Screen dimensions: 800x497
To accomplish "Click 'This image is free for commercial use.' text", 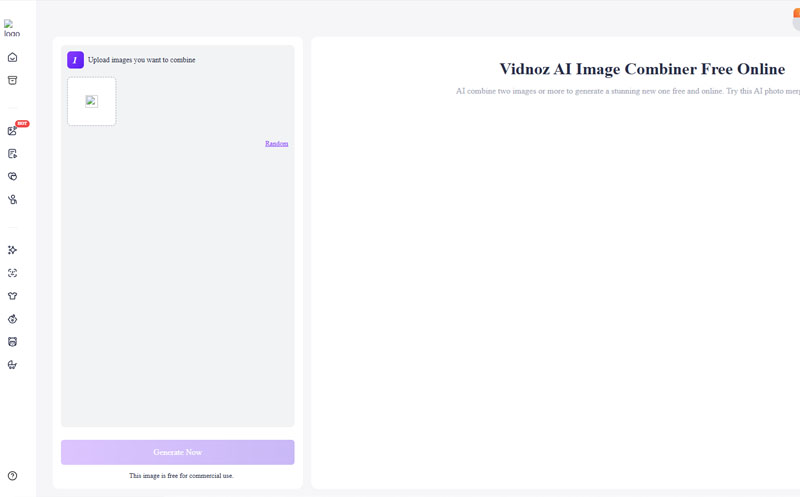I will point(181,476).
